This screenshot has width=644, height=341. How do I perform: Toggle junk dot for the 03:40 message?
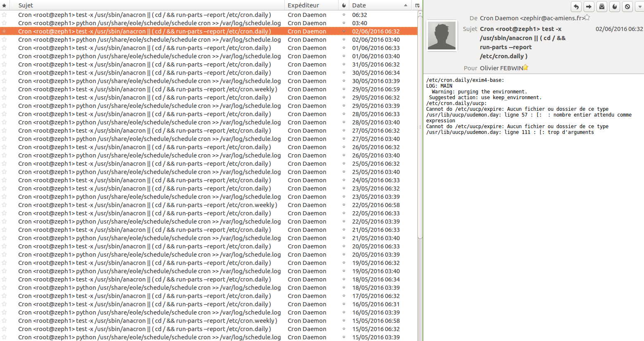pyautogui.click(x=344, y=23)
